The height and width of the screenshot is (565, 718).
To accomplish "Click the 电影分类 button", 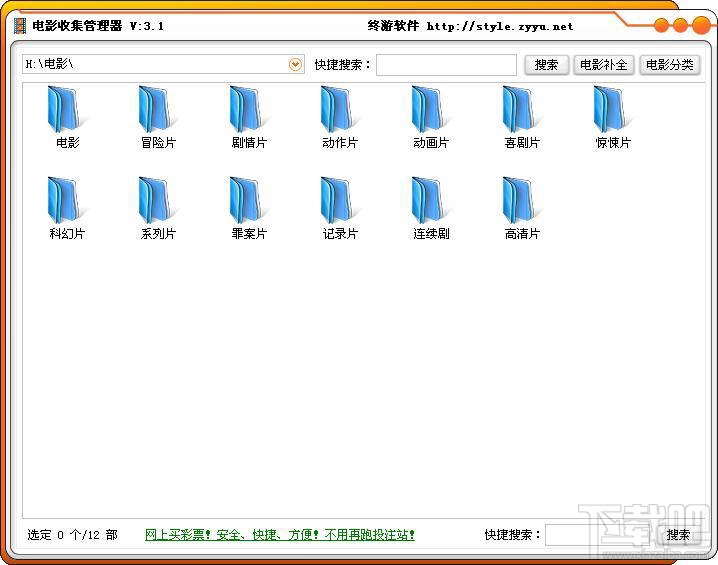I will 669,65.
